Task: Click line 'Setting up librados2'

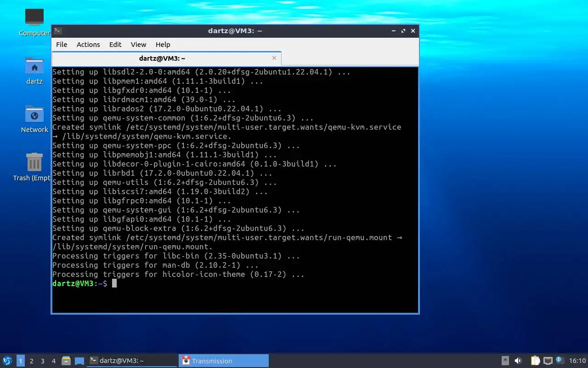Action: click(167, 109)
